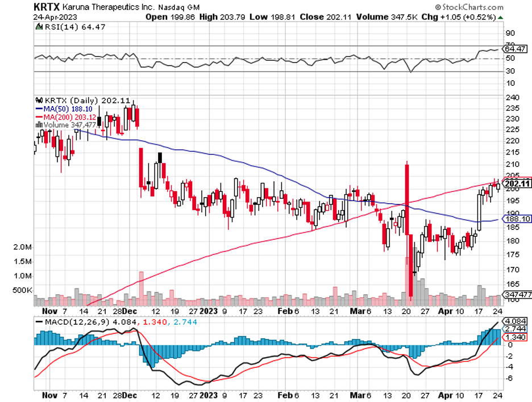The height and width of the screenshot is (402, 532).
Task: Click the 202.11 last-price tag on the right axis
Action: [517, 184]
